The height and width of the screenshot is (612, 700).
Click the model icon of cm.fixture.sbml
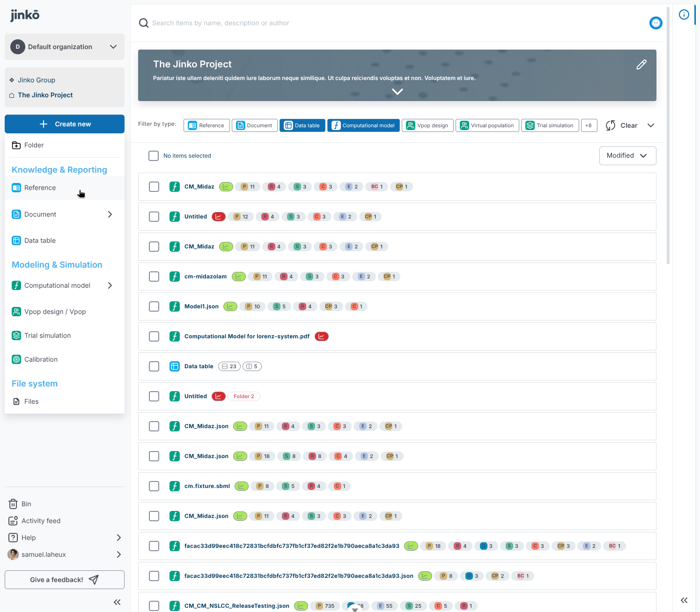(x=175, y=486)
